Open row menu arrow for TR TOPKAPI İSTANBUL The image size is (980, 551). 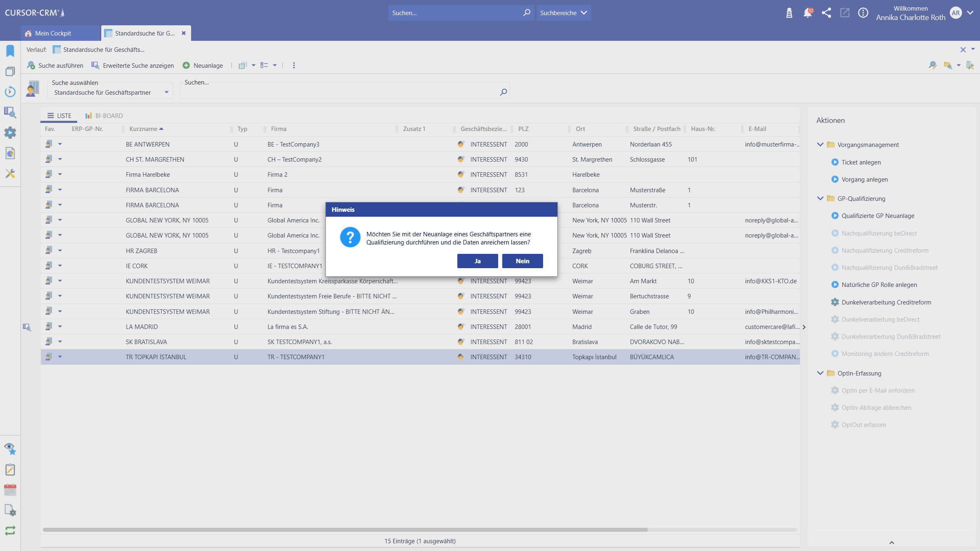[x=60, y=357]
